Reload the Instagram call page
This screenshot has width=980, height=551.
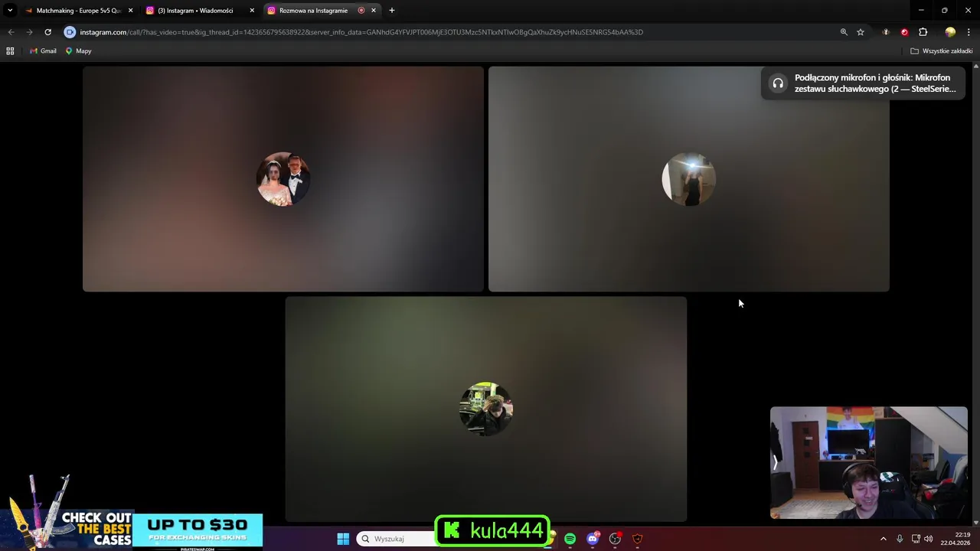pos(47,32)
